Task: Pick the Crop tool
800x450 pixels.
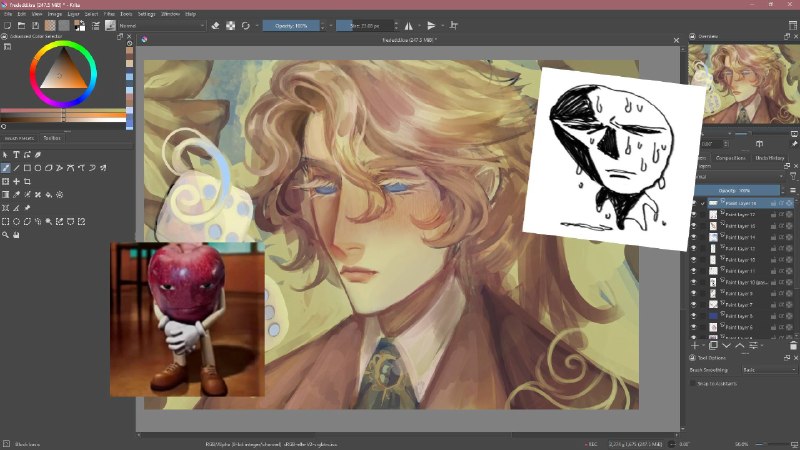Action: click(x=28, y=181)
